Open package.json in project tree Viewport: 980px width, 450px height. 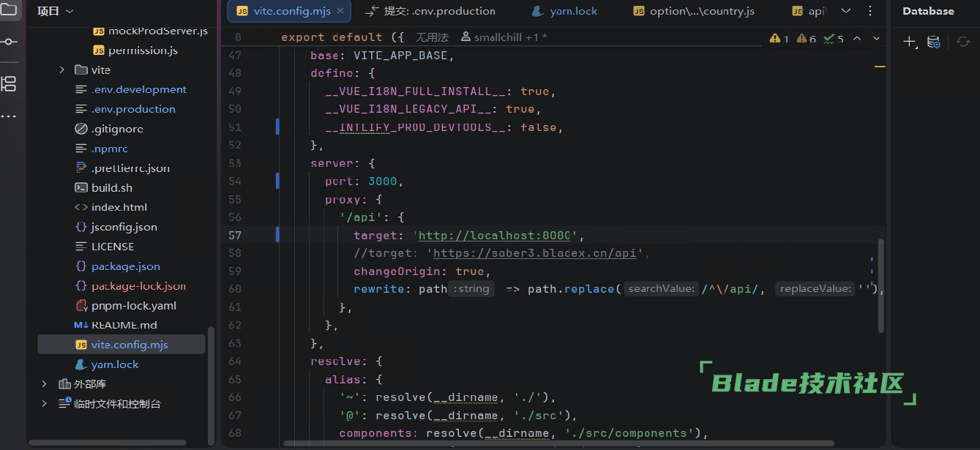pyautogui.click(x=125, y=266)
